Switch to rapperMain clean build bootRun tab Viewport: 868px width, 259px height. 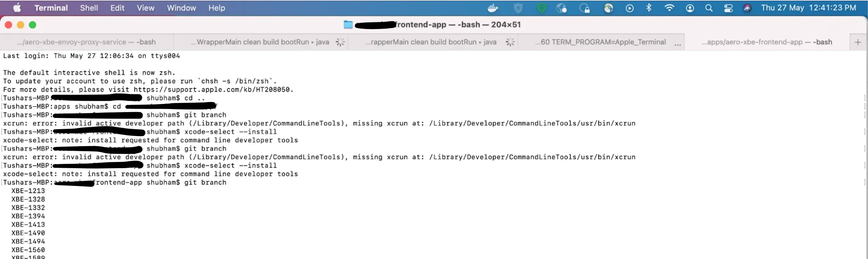coord(432,42)
